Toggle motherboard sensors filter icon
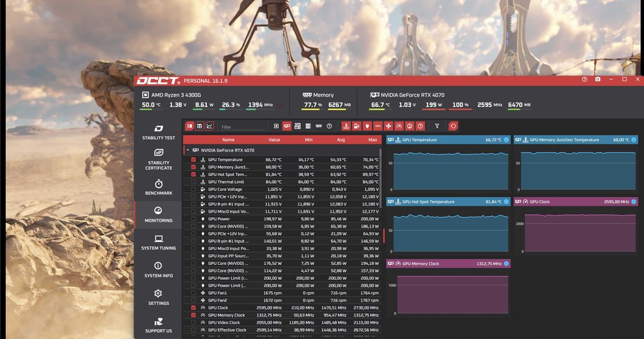Viewport: 644px width, 339px height. click(298, 126)
